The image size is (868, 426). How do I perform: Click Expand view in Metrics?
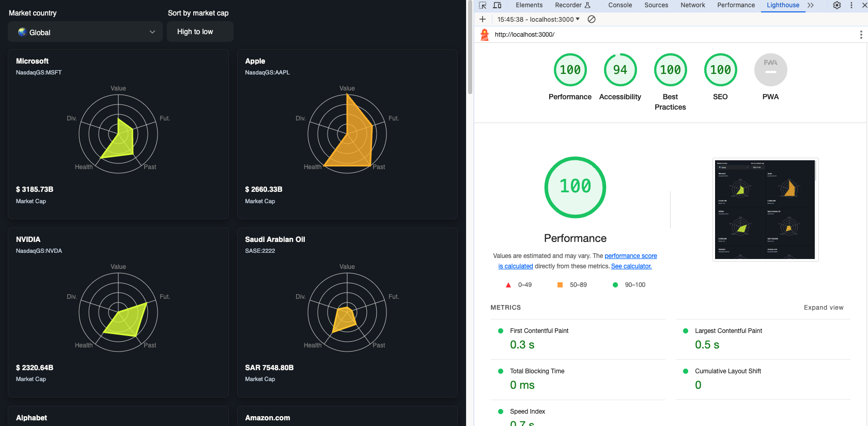click(824, 308)
